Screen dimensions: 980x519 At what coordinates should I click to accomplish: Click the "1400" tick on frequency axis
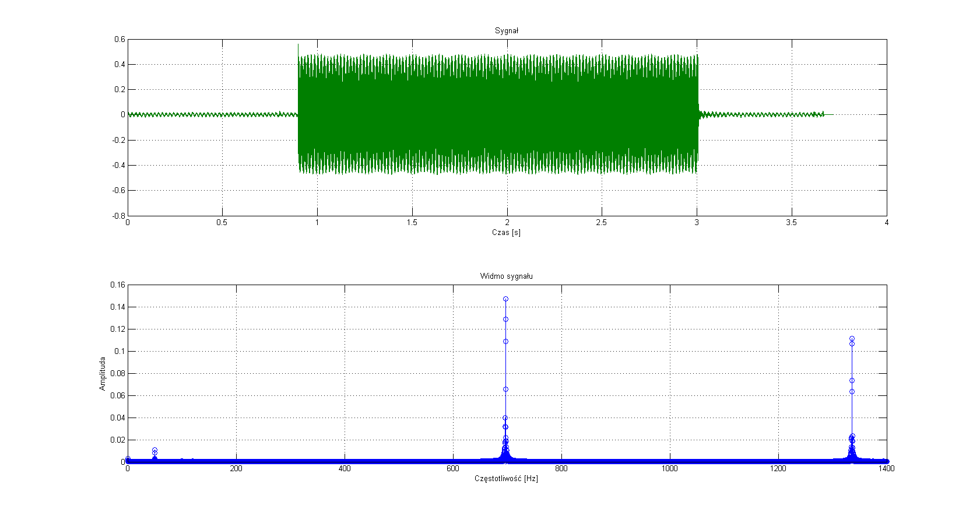886,468
